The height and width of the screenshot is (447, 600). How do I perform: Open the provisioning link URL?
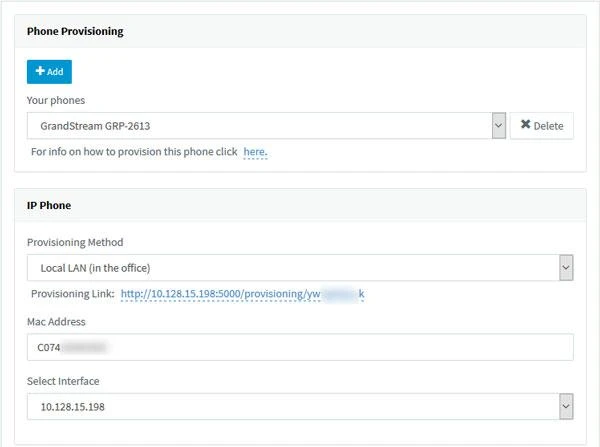(242, 294)
